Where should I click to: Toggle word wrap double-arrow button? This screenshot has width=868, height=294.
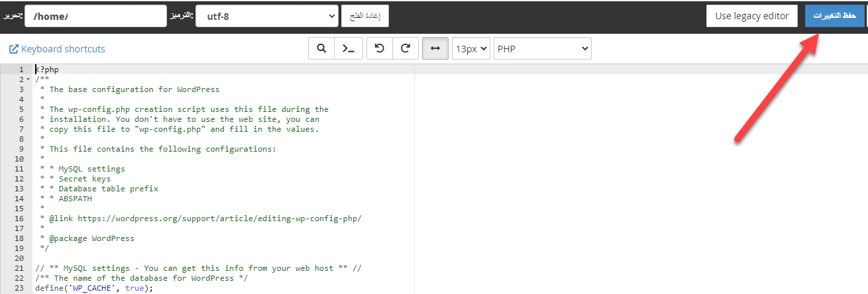435,48
